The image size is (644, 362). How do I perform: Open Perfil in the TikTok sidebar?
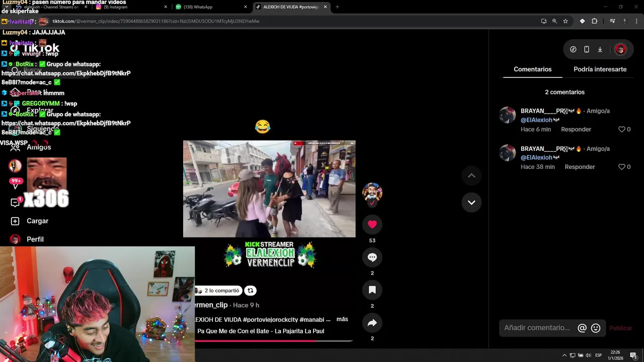coord(28,239)
